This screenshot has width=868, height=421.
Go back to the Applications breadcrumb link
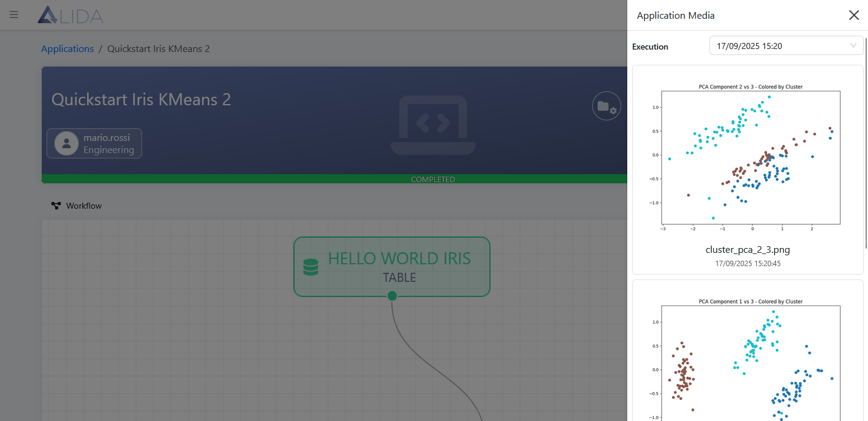(x=67, y=49)
